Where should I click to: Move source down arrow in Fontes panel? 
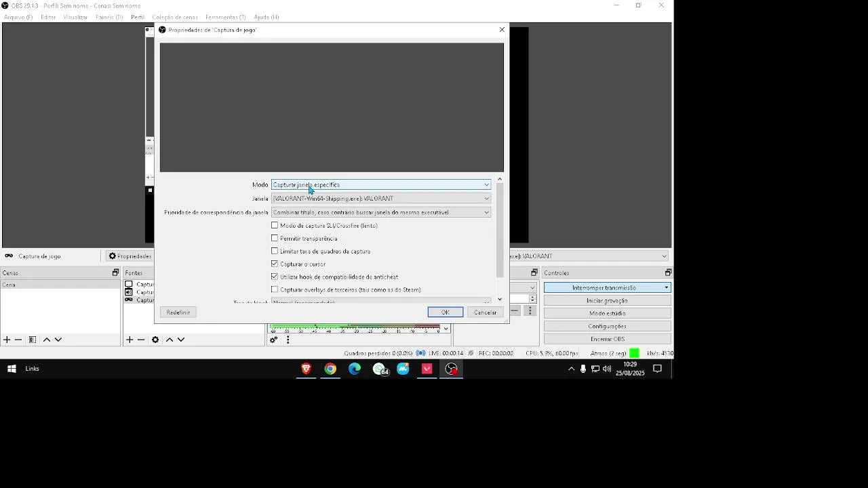181,340
